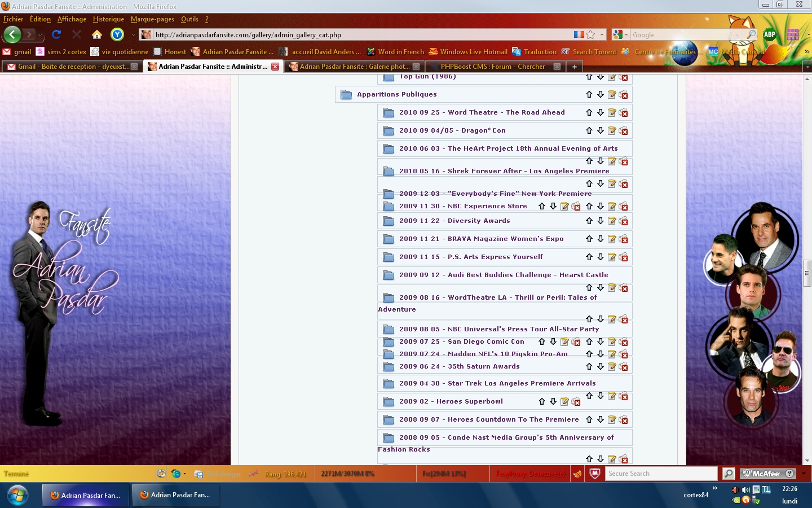
Task: Open the search engine dropdown
Action: 621,34
